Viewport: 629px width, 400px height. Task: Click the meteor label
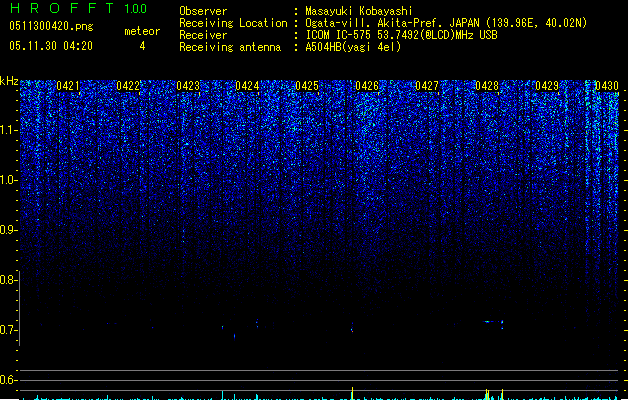(x=142, y=31)
